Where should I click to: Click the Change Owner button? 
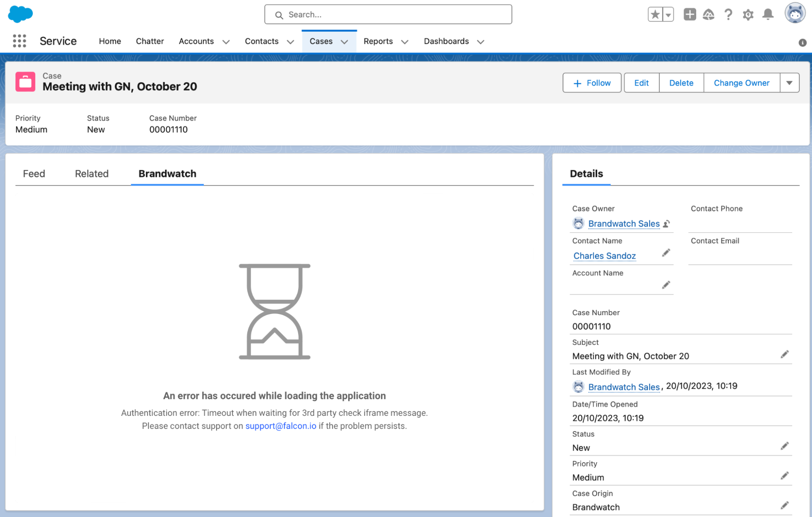(742, 83)
